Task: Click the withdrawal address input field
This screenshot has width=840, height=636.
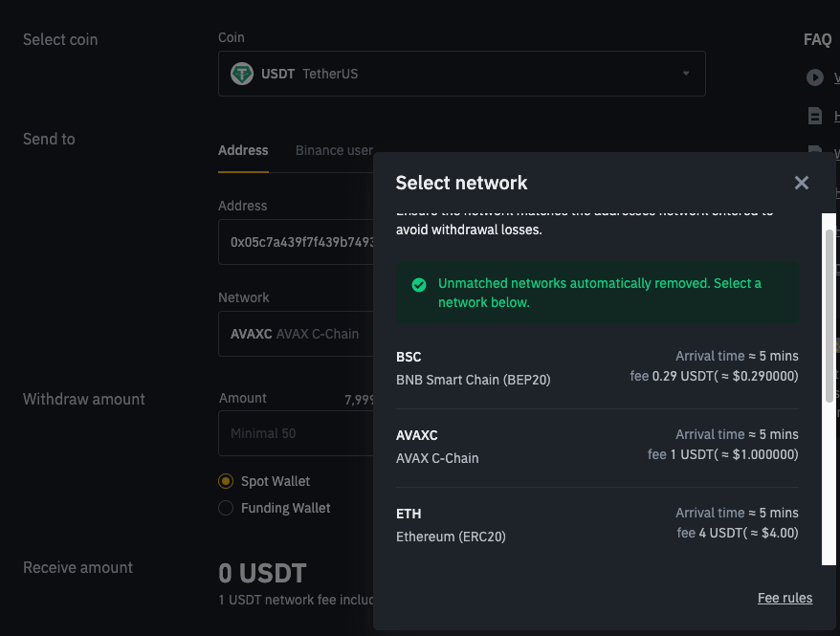Action: coord(295,242)
